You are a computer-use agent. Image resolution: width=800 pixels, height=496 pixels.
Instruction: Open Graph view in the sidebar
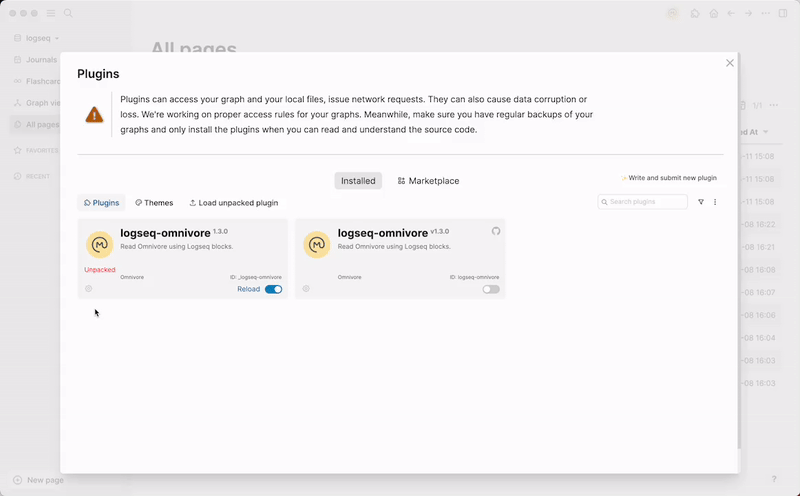point(36,103)
